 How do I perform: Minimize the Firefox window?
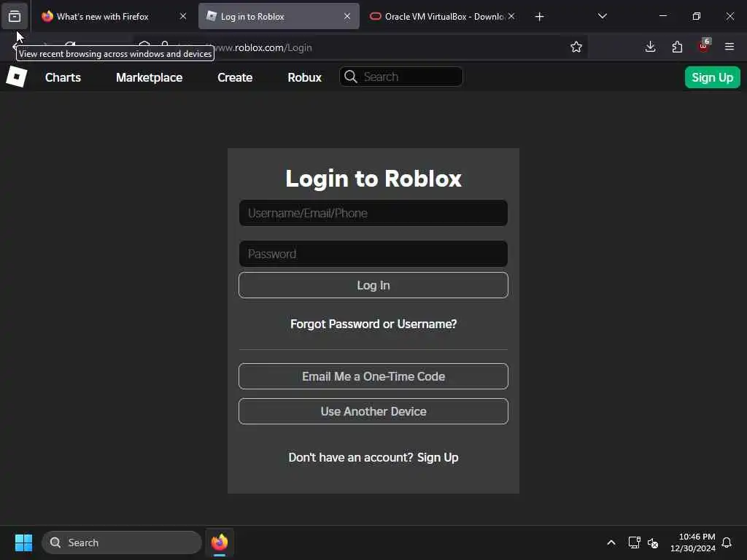pos(663,16)
